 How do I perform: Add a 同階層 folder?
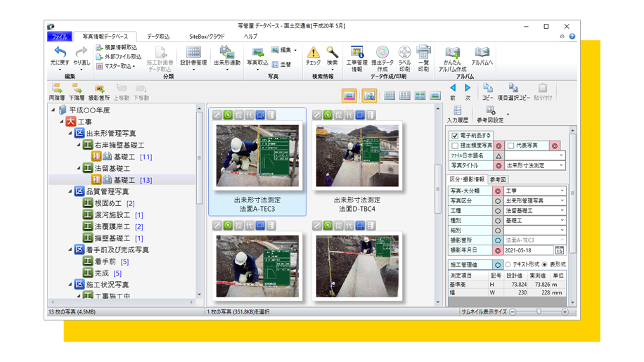(x=57, y=92)
